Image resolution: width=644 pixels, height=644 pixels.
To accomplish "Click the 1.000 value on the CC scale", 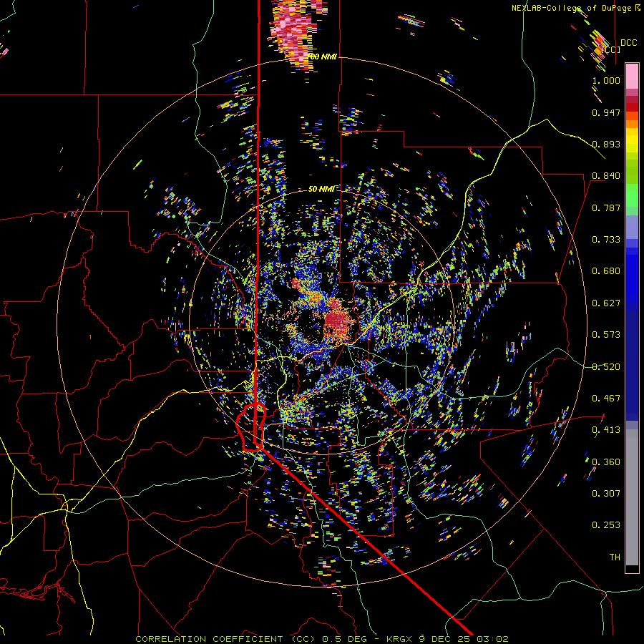I will [x=606, y=80].
